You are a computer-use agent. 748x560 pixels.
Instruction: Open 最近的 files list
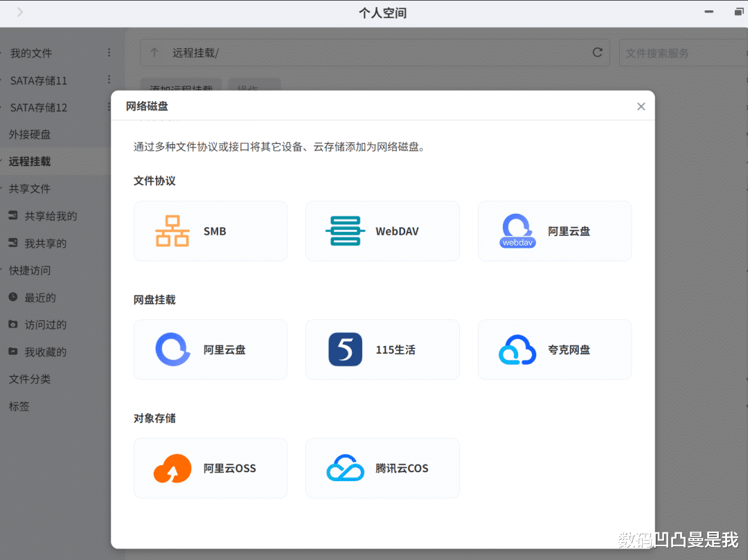(x=40, y=298)
